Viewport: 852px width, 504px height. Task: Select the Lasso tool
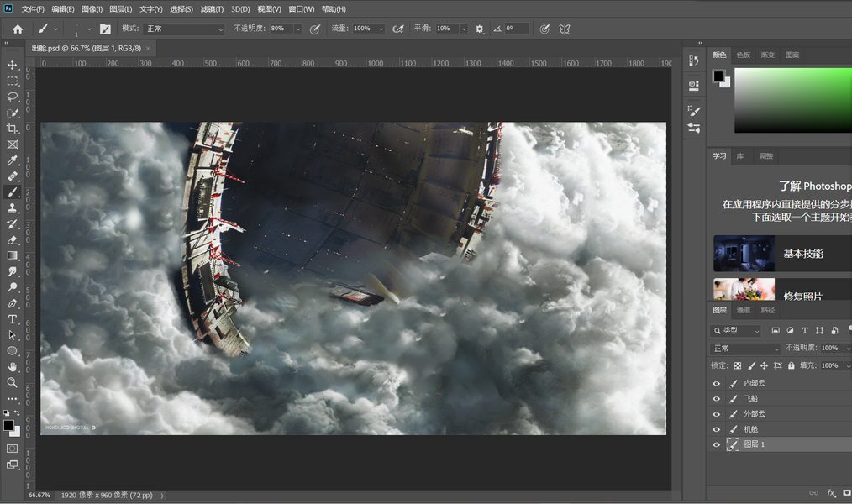pyautogui.click(x=13, y=97)
